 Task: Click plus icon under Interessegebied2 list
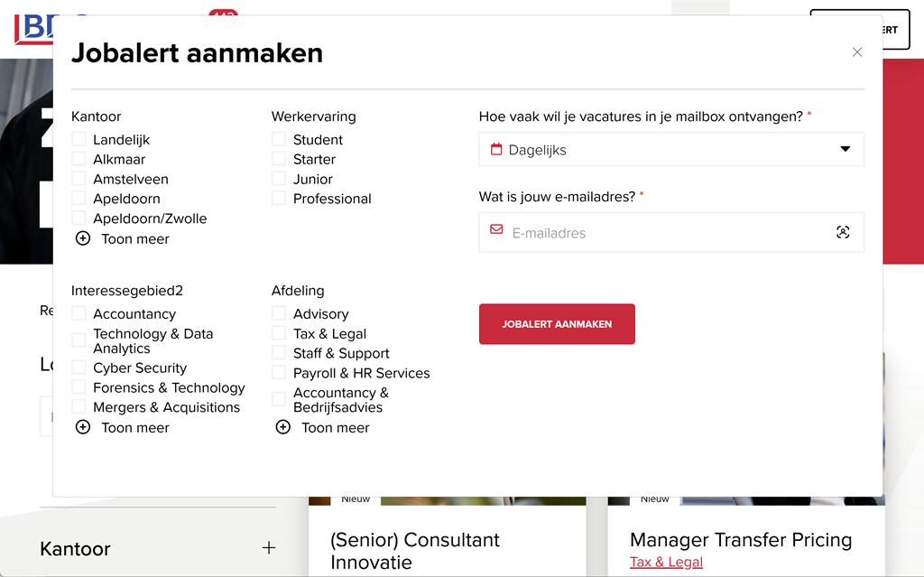83,427
